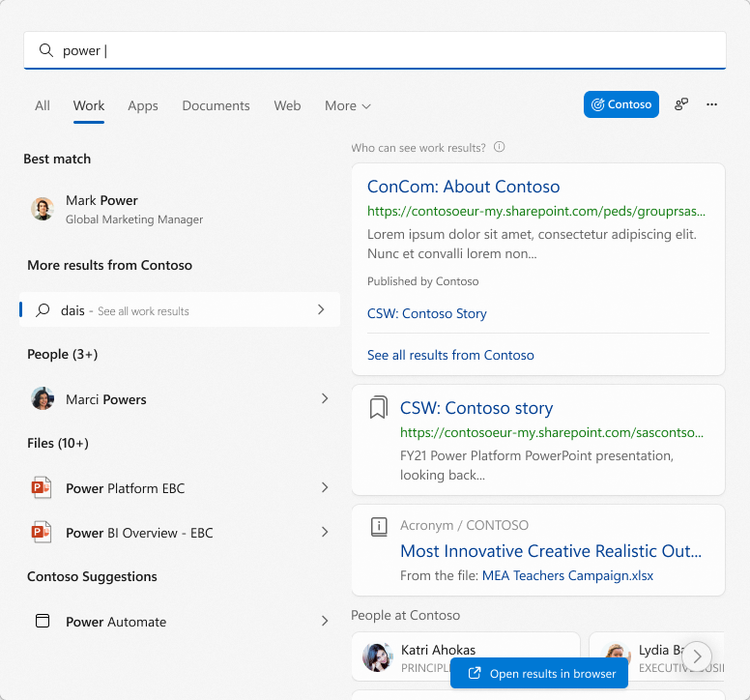The height and width of the screenshot is (700, 750).
Task: Expand the Marci Powers chevron
Action: tap(325, 398)
